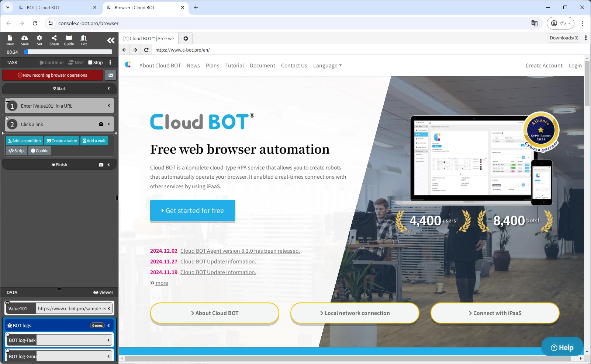Stop the task recording
Image resolution: width=591 pixels, height=364 pixels.
pos(96,63)
